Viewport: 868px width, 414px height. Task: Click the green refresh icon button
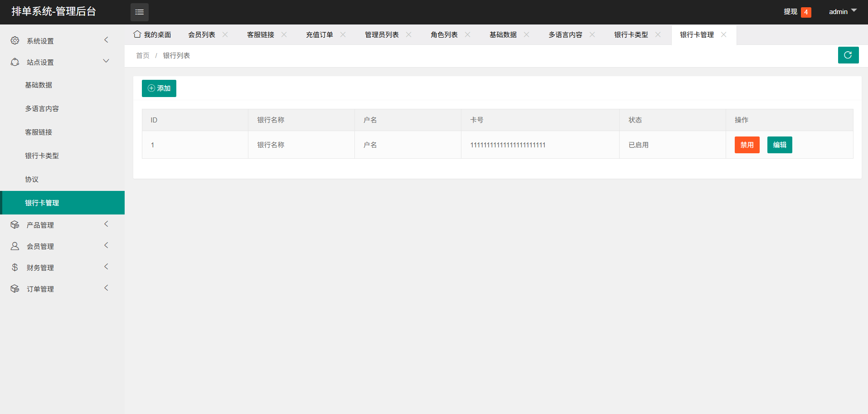[848, 55]
